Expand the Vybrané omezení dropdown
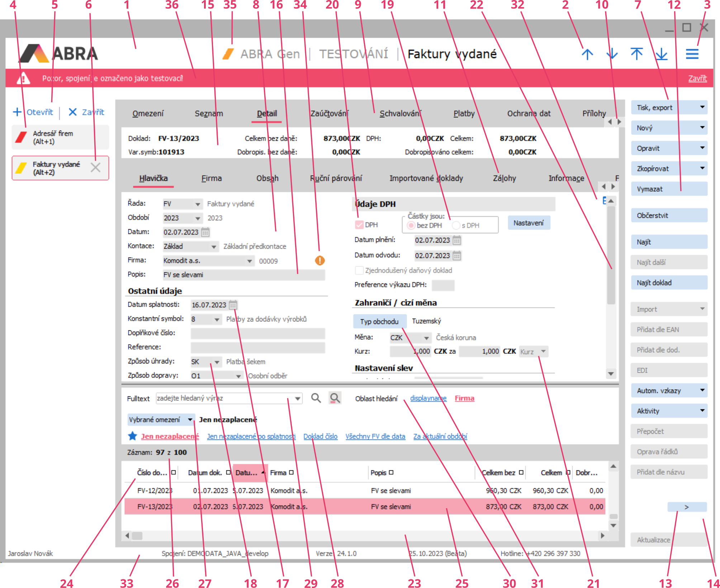The image size is (720, 588). pyautogui.click(x=190, y=419)
